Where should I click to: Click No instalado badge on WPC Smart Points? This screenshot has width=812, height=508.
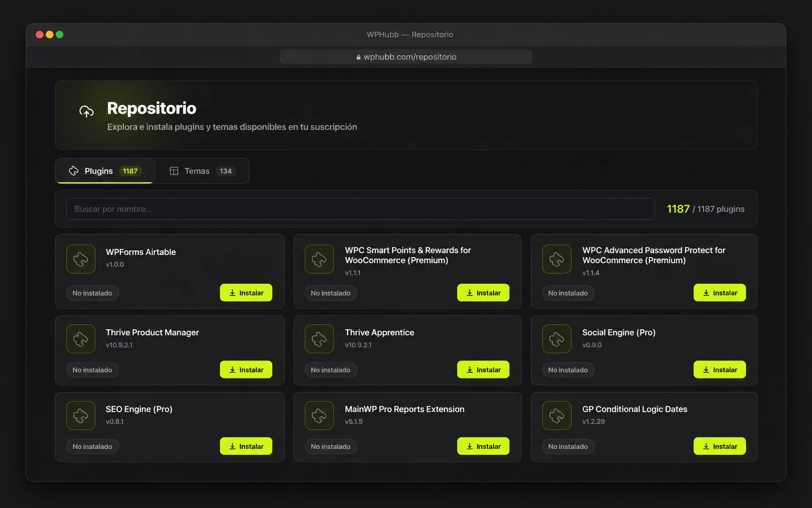pyautogui.click(x=331, y=293)
